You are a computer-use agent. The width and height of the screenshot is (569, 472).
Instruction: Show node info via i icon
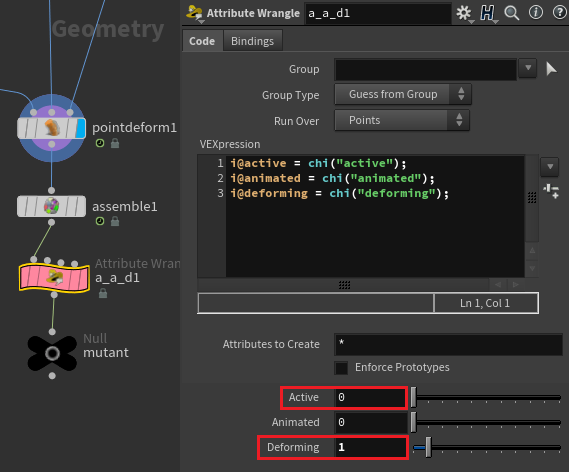536,12
